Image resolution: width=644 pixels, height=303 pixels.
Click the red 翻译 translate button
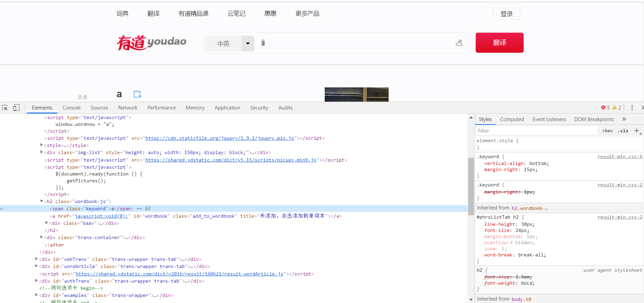click(x=499, y=43)
